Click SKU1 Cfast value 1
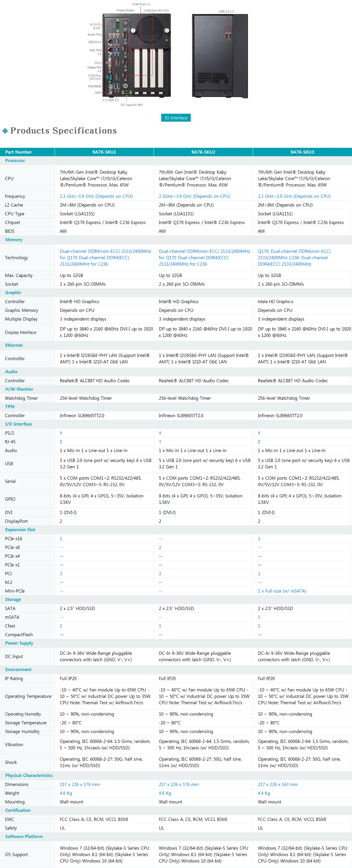Screen dimensions: 352x868 [x=61, y=626]
